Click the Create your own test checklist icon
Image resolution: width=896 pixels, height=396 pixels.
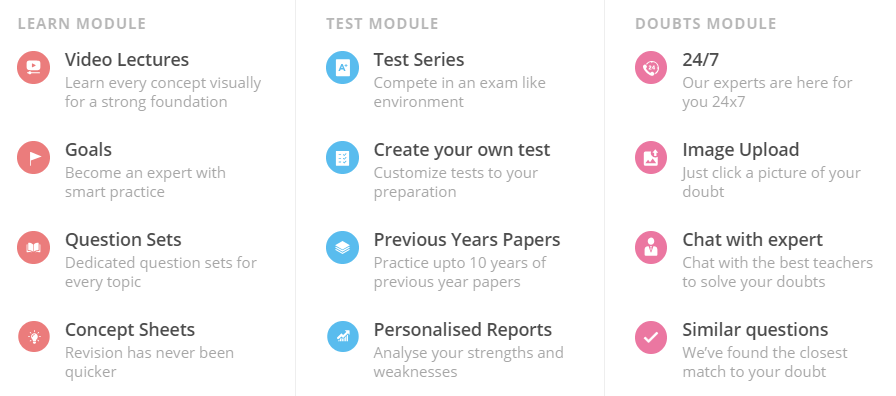[x=342, y=157]
